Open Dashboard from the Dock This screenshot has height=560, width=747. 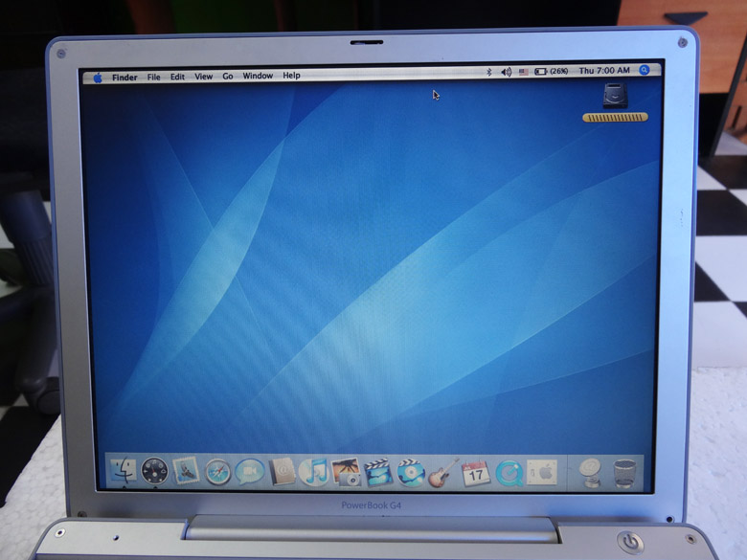pos(155,471)
